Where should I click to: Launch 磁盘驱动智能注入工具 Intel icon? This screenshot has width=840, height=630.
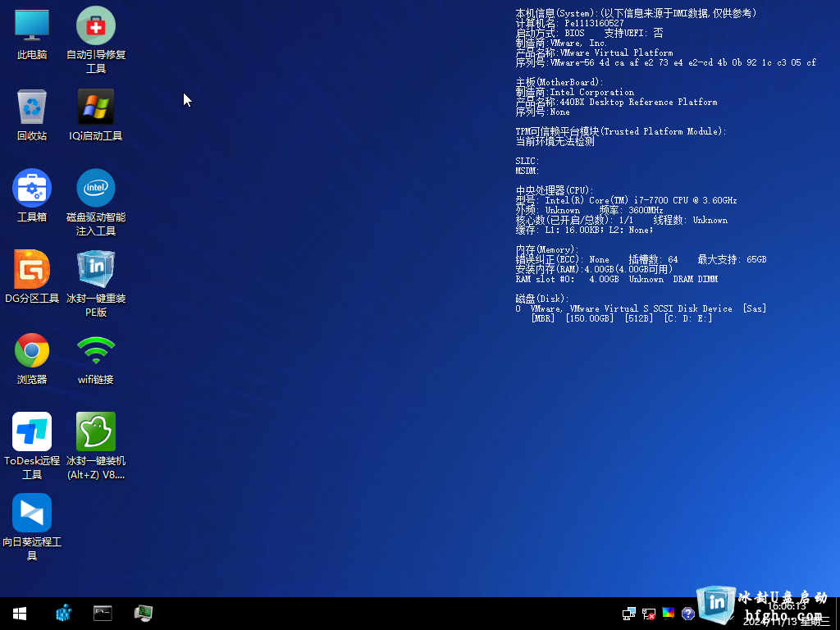(96, 203)
